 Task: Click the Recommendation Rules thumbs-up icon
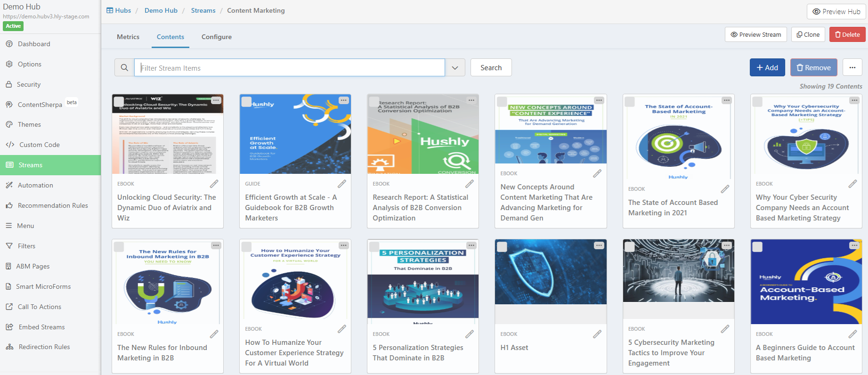[9, 205]
